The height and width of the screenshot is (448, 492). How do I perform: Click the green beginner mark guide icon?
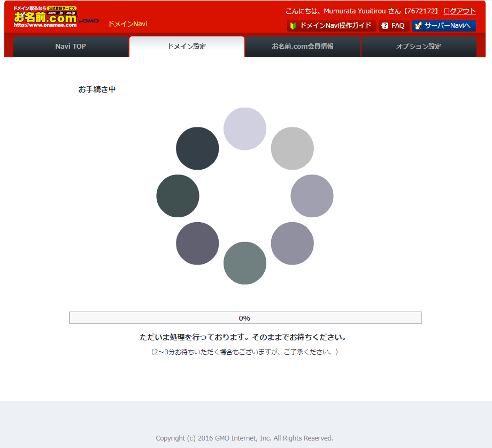(x=293, y=26)
